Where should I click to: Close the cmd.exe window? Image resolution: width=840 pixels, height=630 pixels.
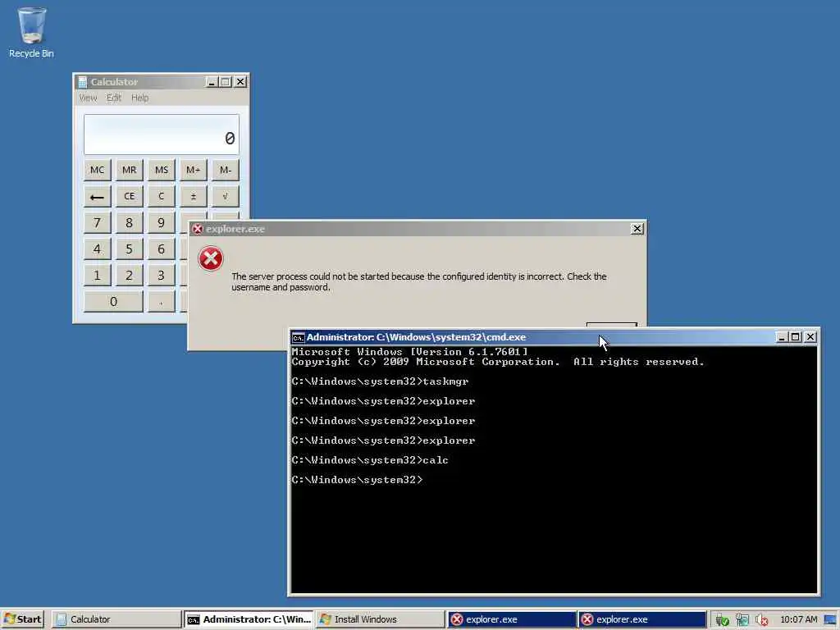(x=810, y=337)
